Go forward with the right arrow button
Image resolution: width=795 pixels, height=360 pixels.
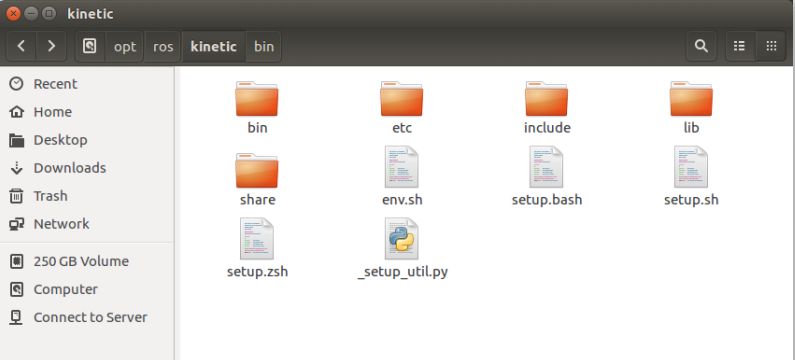51,46
